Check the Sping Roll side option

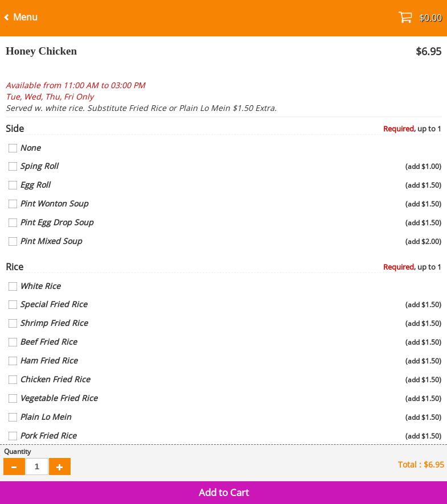13,167
